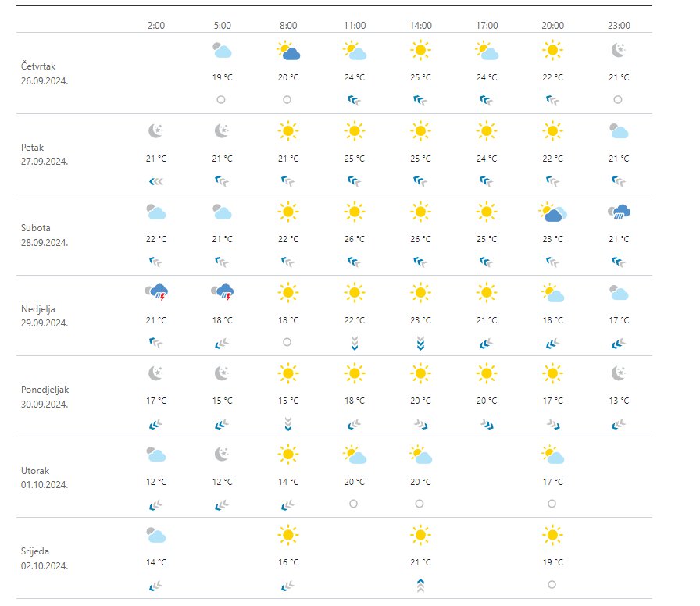Click the thunderstorm icon for Nedjelja 2:00
This screenshot has height=606, width=700.
tap(156, 292)
